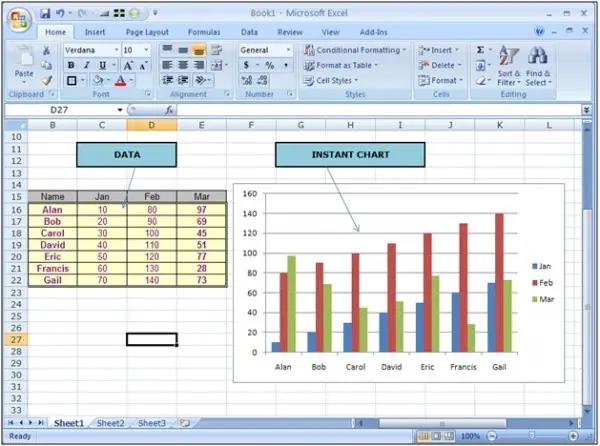Open the Sheet2 worksheet tab
600x446 pixels.
click(111, 423)
